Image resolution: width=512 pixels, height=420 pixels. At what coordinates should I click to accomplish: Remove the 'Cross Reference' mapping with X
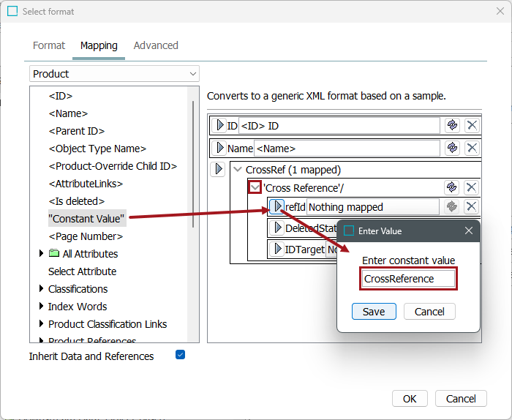click(472, 187)
